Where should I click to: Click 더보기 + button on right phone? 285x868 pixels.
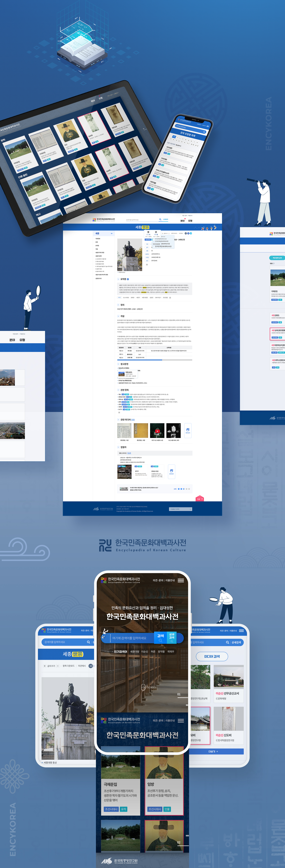(x=216, y=751)
